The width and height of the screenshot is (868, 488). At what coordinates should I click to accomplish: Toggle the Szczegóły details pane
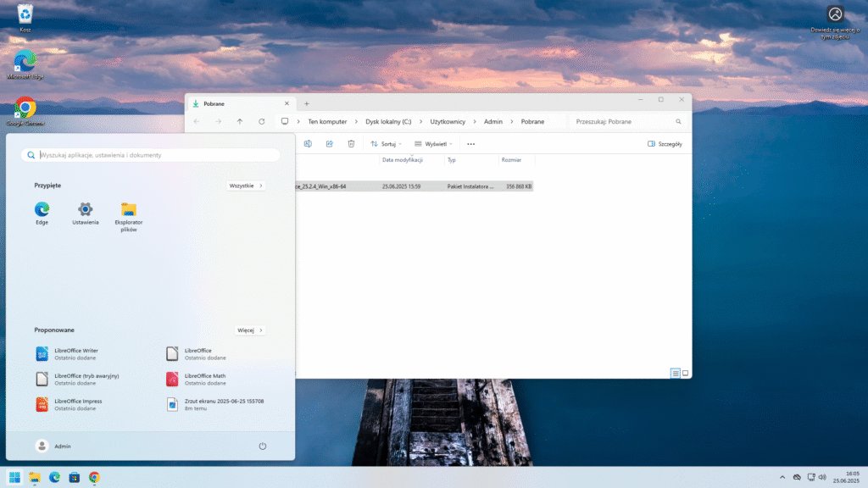pos(665,144)
